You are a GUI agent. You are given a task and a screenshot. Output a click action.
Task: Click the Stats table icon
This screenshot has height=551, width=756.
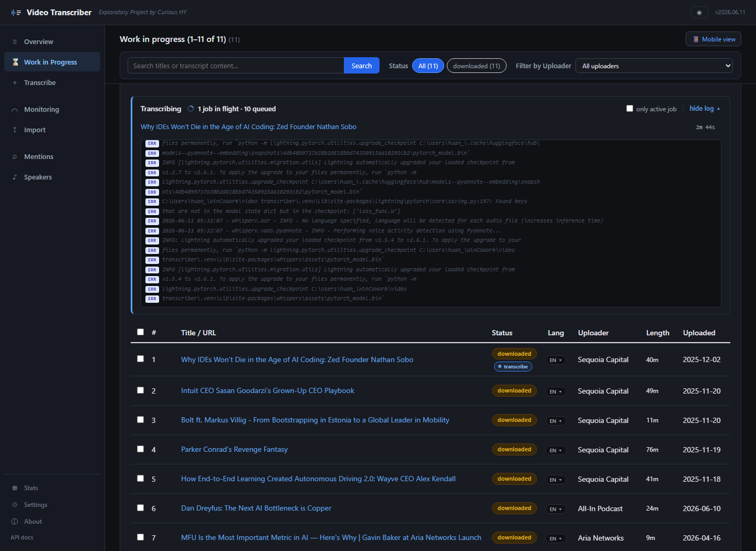pyautogui.click(x=15, y=488)
